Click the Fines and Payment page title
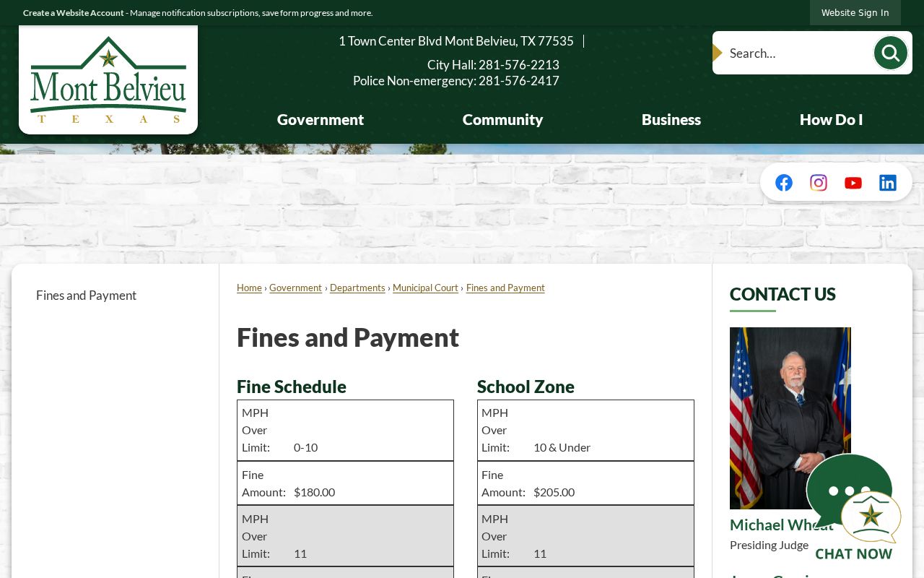This screenshot has width=924, height=578. pyautogui.click(x=348, y=337)
